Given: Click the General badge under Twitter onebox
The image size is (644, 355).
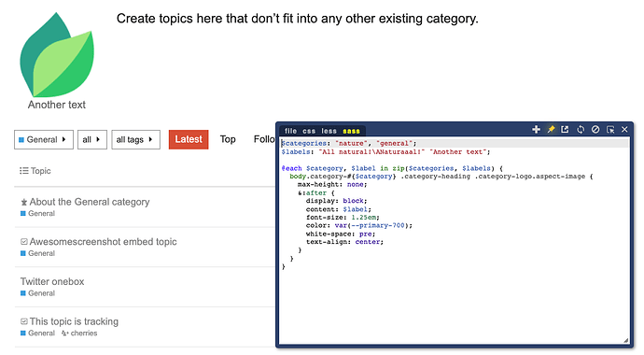Looking at the screenshot, I should [37, 293].
